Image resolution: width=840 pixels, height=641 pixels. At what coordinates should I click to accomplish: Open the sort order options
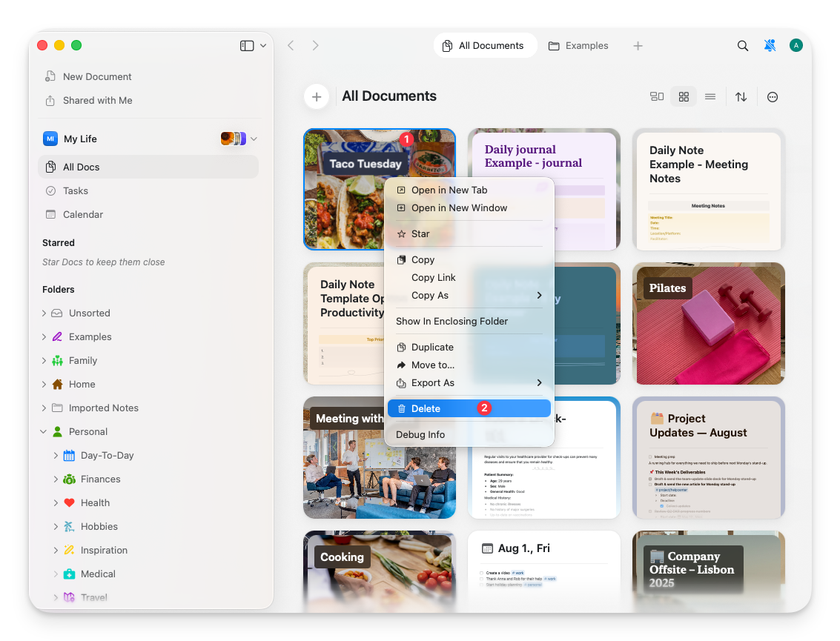741,97
